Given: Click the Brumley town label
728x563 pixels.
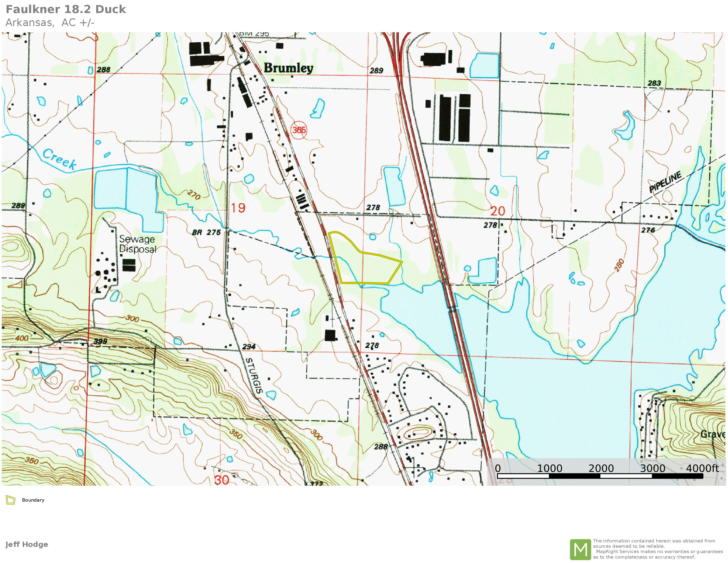Looking at the screenshot, I should point(288,68).
